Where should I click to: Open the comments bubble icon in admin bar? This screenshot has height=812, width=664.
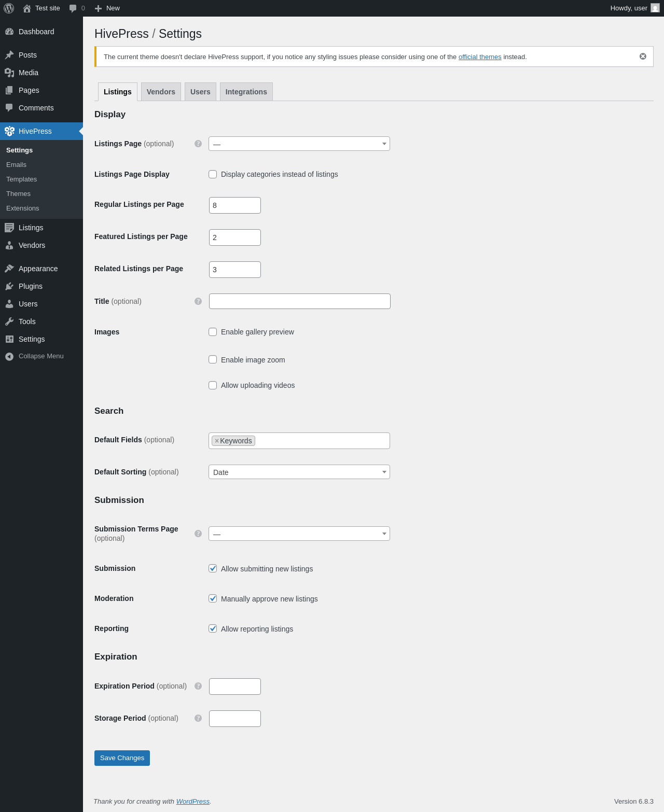click(73, 8)
